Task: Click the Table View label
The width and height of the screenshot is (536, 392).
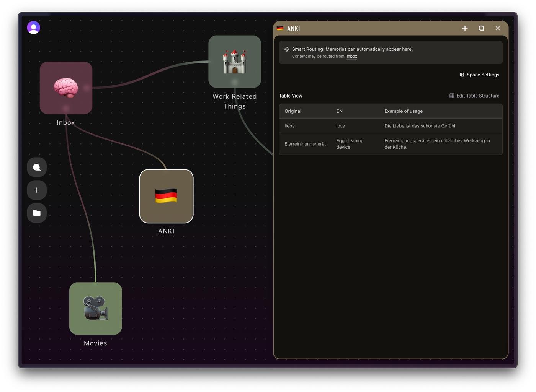Action: coord(291,96)
